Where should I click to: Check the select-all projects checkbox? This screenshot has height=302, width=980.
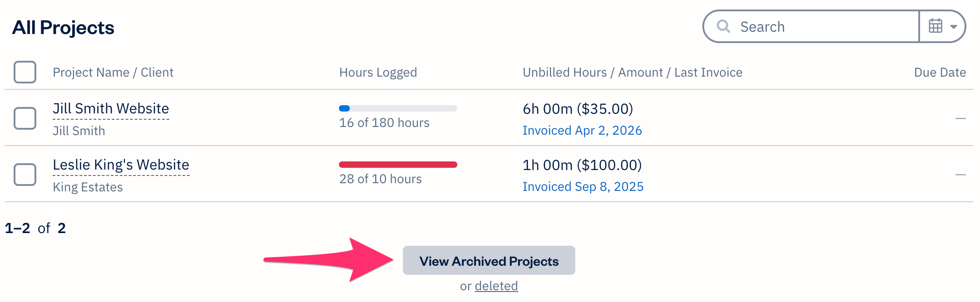tap(25, 72)
